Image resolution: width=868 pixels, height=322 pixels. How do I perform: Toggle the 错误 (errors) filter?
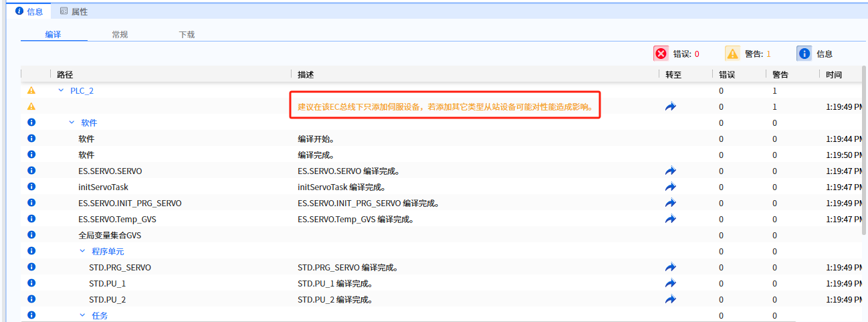pos(677,54)
